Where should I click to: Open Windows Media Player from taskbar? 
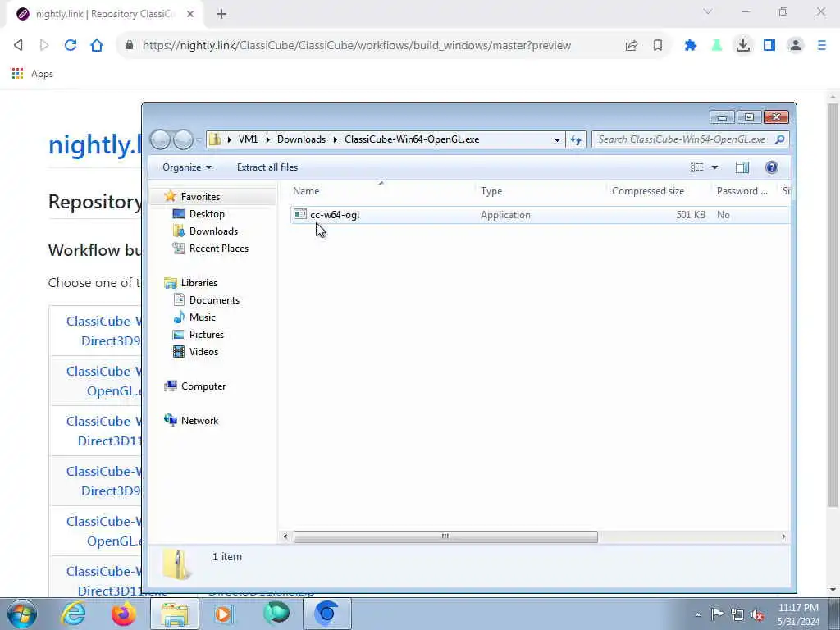pos(225,614)
